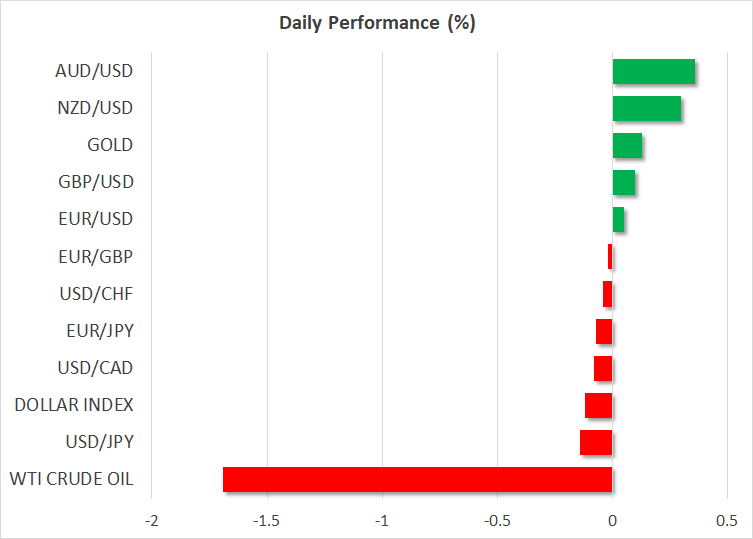Click the green GOLD bar
753x539 pixels.
click(627, 145)
